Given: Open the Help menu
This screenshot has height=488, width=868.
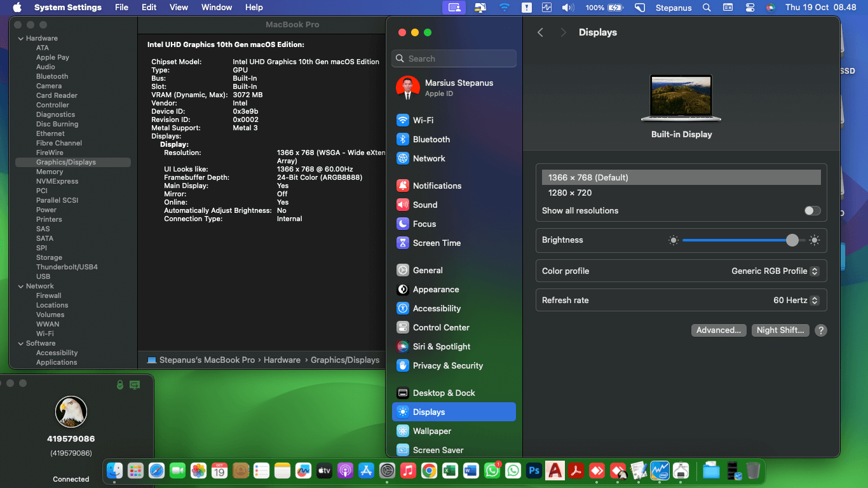Looking at the screenshot, I should [x=254, y=8].
